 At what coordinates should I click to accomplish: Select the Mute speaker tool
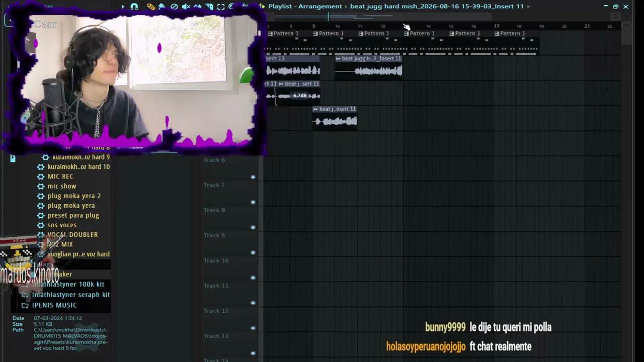[186, 7]
